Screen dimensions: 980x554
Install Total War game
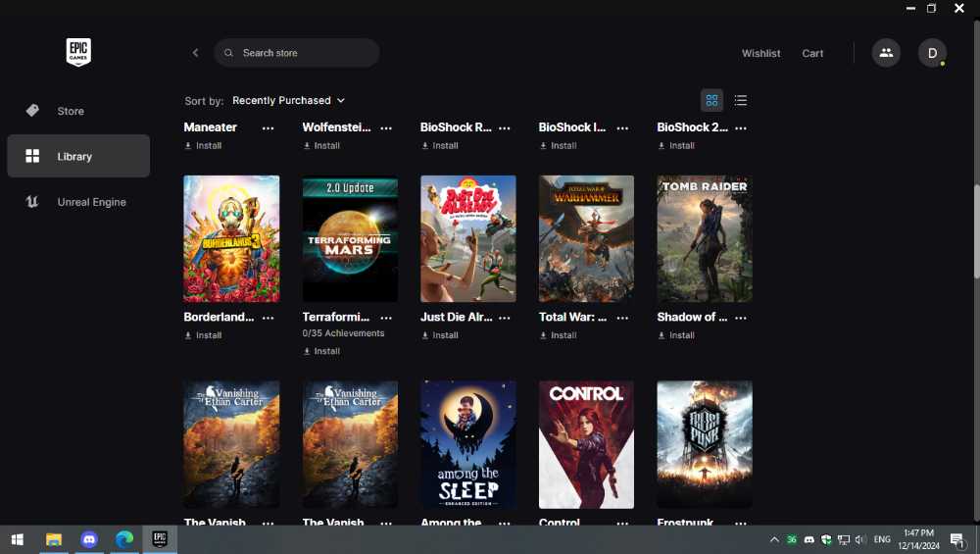point(558,335)
